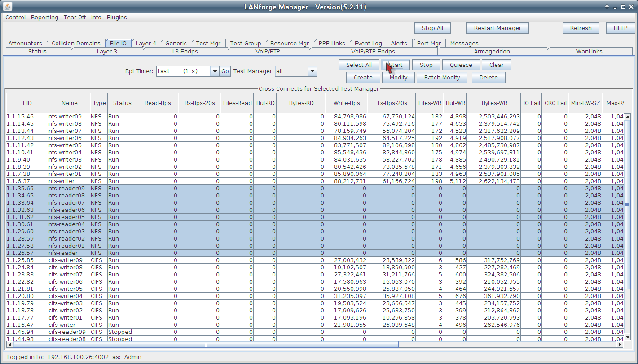Switch to the Layer-4 tab

pos(146,44)
